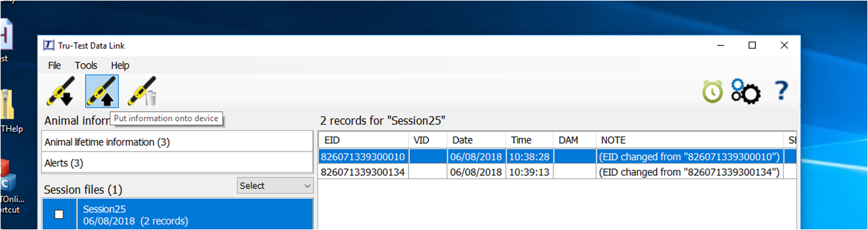
Task: Click the Date column header
Action: (x=476, y=140)
